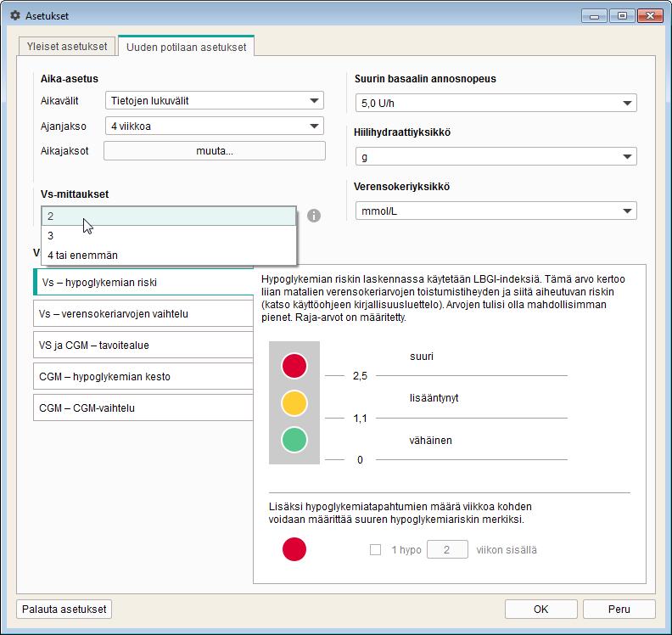Screen dimensions: 672x635
Task: Click the red traffic light circle
Action: tap(294, 366)
